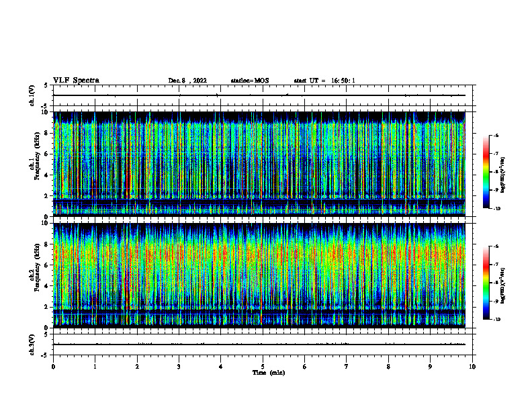Click the time axis tick label "10"
This screenshot has height=411, width=532.
click(472, 367)
